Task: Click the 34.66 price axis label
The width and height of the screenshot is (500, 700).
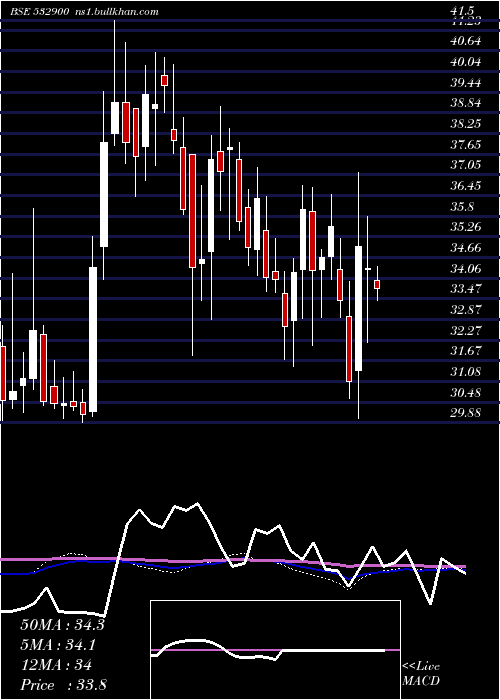Action: (x=466, y=248)
